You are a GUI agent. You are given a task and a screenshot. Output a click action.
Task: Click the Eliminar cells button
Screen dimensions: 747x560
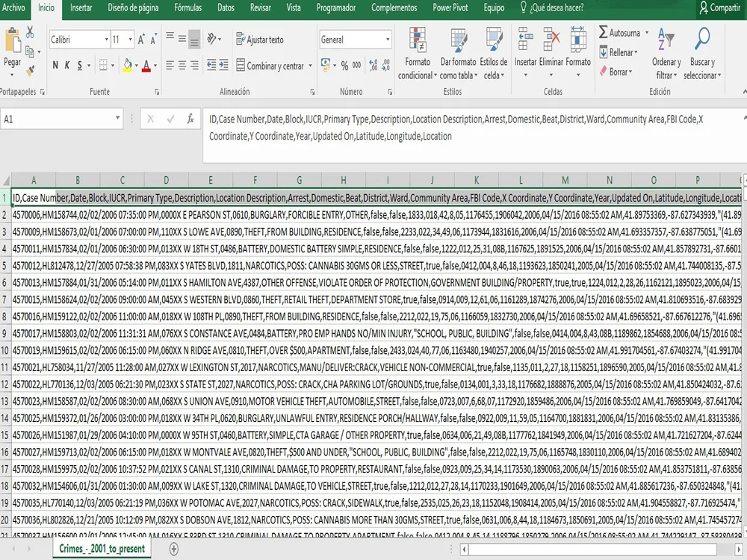pos(551,53)
